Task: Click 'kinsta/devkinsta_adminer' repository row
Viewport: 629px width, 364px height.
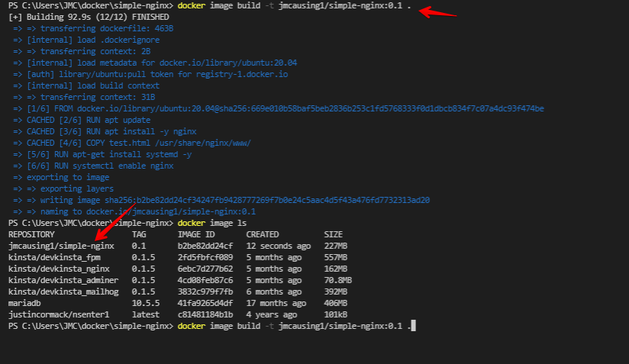Action: click(63, 280)
